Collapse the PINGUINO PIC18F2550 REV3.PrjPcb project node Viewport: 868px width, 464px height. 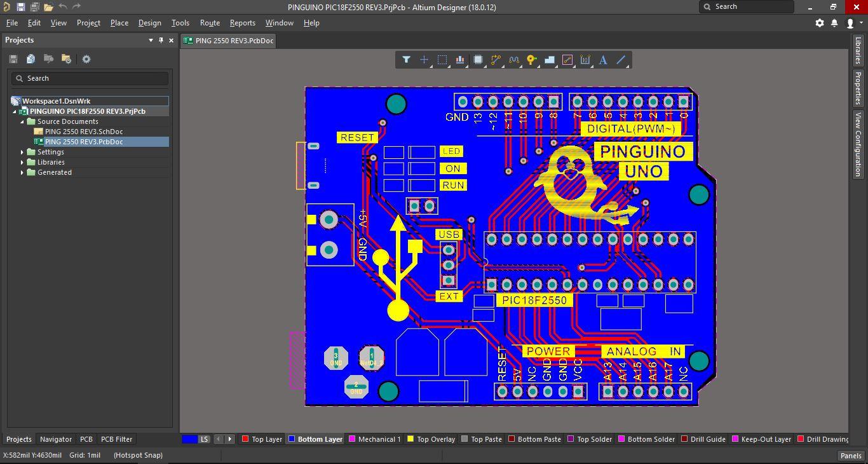15,111
